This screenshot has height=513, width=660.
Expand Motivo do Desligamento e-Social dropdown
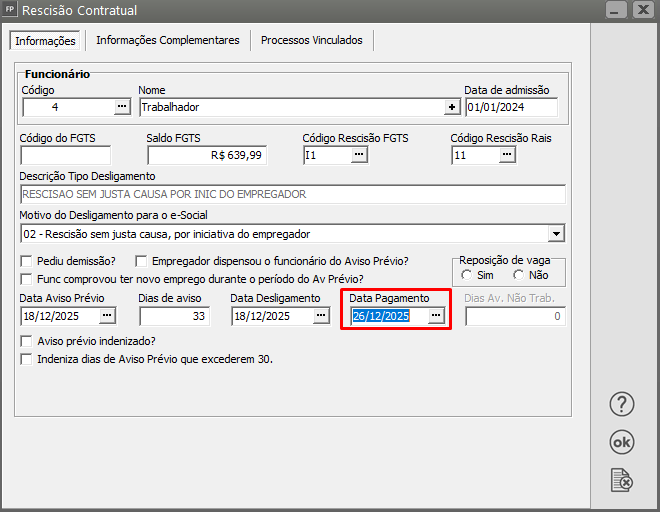pos(556,234)
